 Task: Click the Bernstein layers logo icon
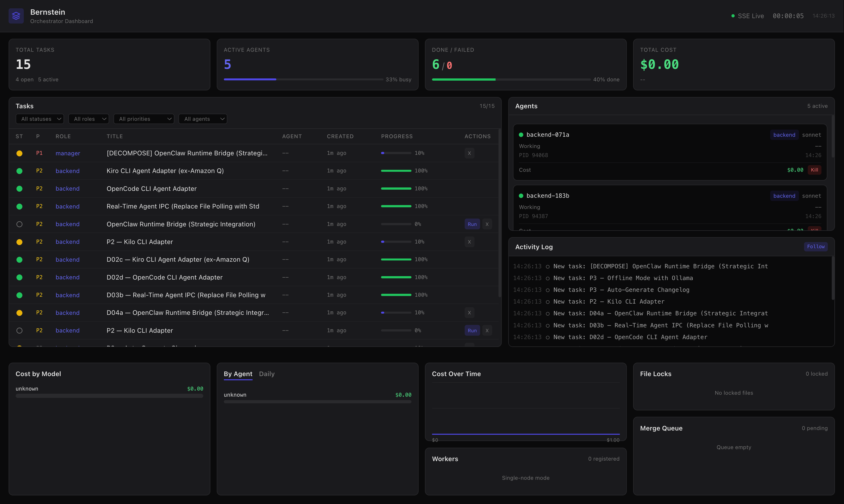(16, 16)
